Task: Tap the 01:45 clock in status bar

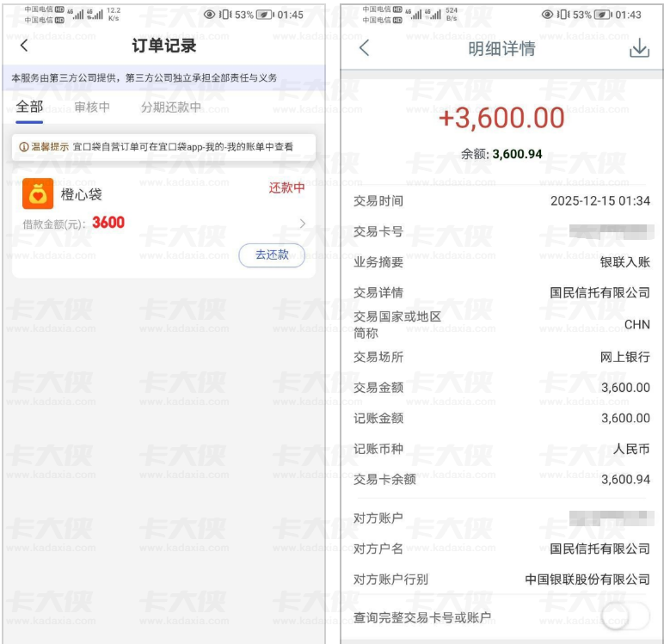Action: pyautogui.click(x=290, y=15)
